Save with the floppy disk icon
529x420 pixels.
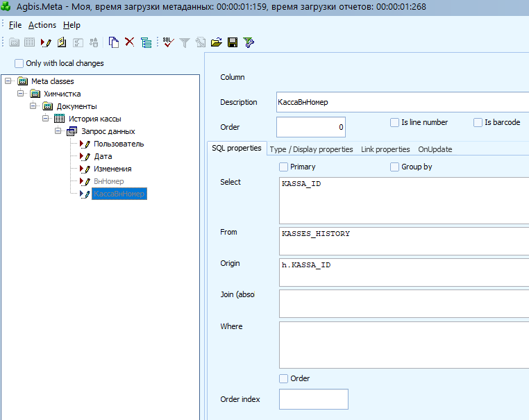[x=233, y=42]
